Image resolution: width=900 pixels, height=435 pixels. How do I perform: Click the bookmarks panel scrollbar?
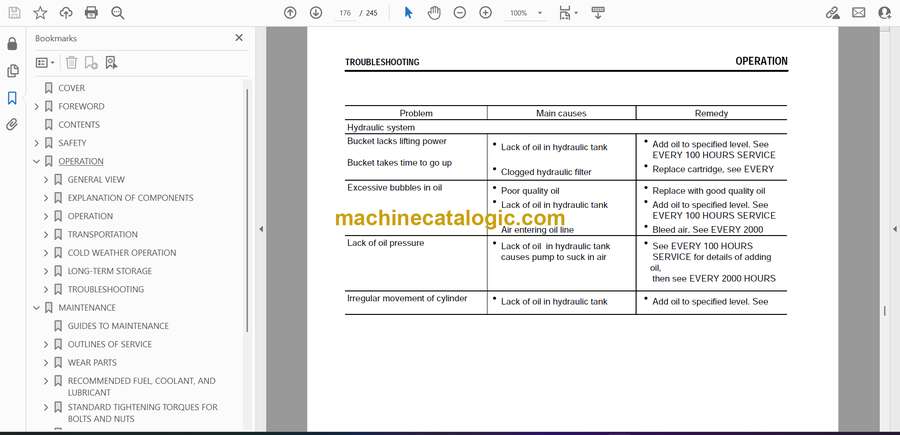point(247,210)
